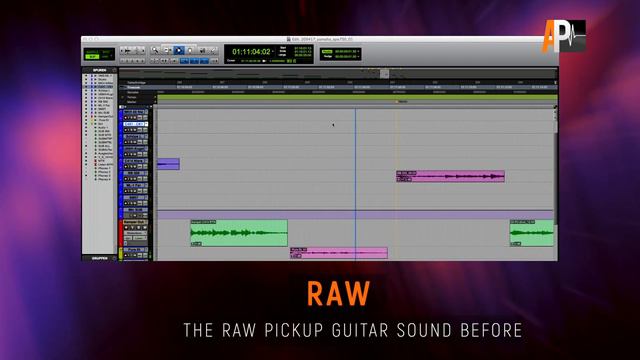Click the red track color strip
640x360 pixels.
pyautogui.click(x=121, y=233)
